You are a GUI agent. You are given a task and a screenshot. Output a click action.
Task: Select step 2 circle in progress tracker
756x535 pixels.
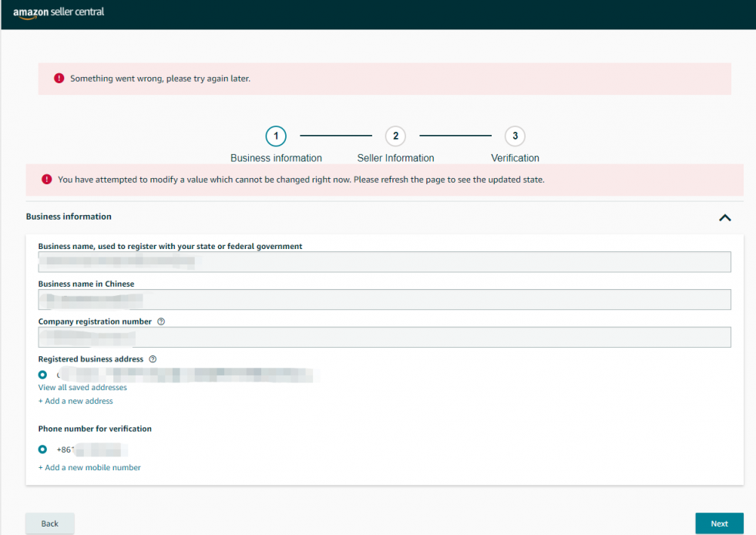395,136
